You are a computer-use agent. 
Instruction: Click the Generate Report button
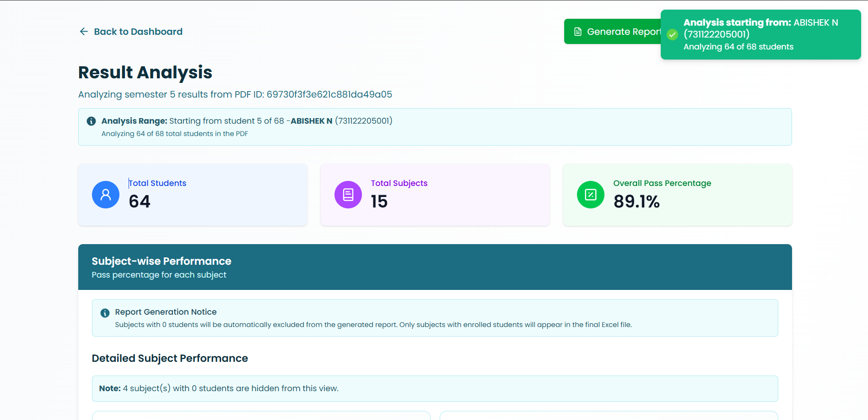(613, 32)
